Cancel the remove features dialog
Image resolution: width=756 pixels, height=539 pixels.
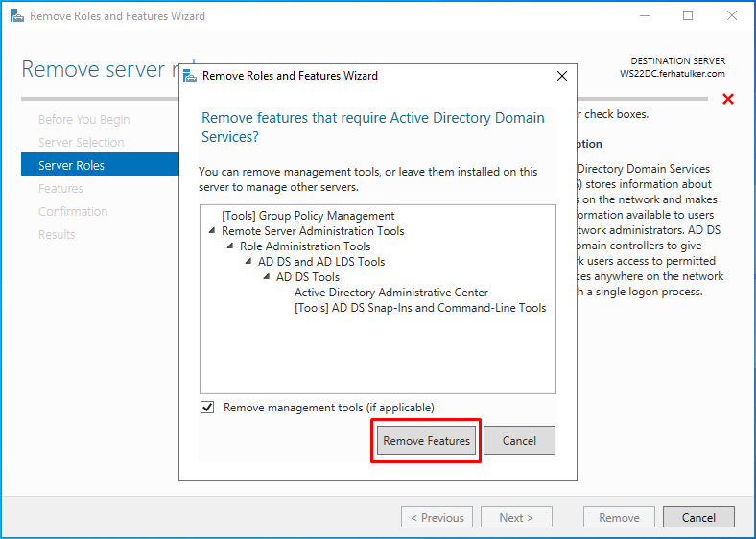519,440
